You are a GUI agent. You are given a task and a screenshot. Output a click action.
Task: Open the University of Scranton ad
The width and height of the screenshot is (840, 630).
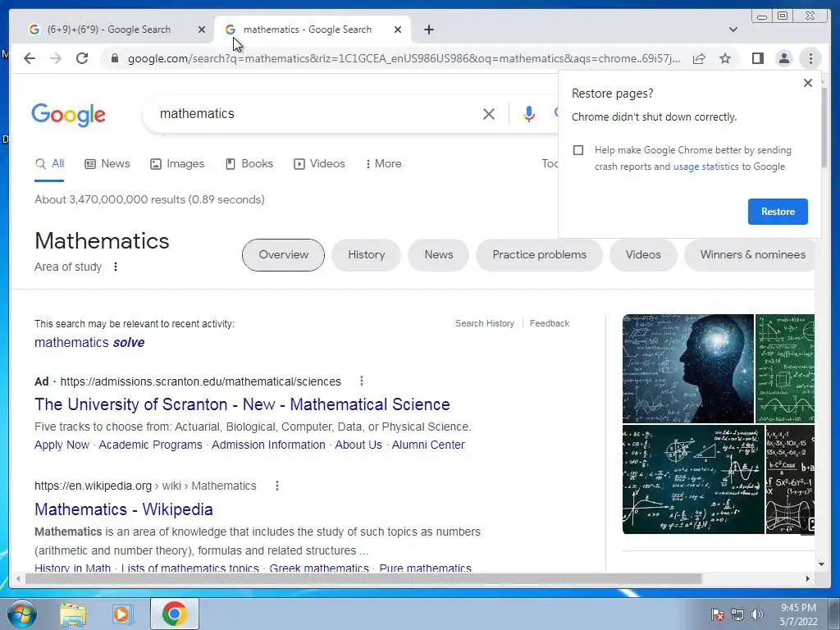pos(242,404)
